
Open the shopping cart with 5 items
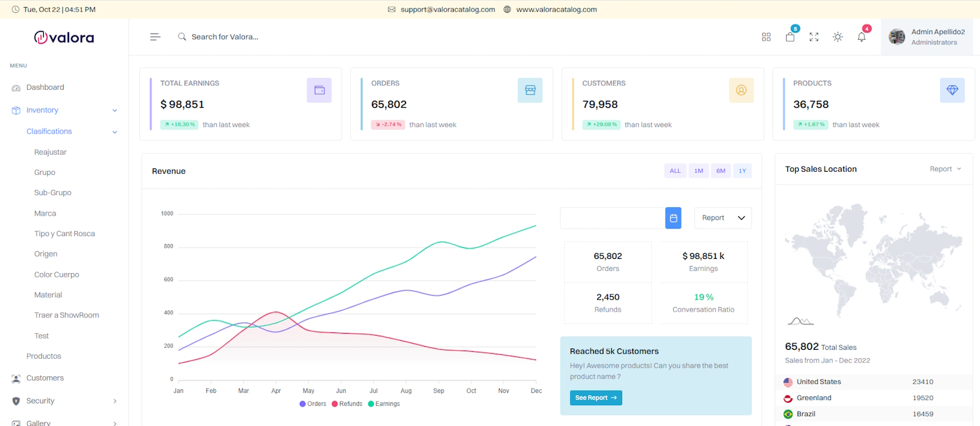(x=790, y=37)
